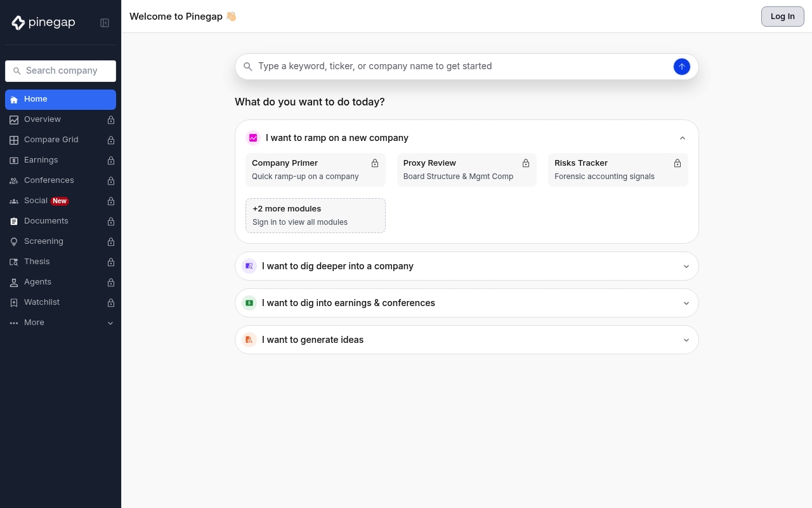Open Social in the sidebar
The image size is (812, 508).
[x=60, y=201]
